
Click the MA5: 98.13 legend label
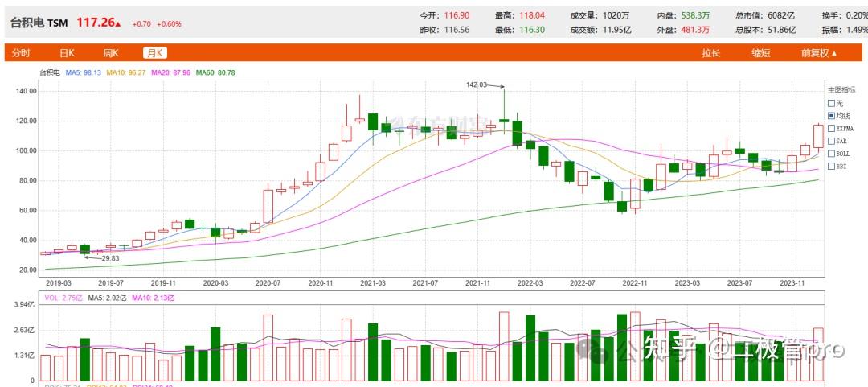click(83, 72)
